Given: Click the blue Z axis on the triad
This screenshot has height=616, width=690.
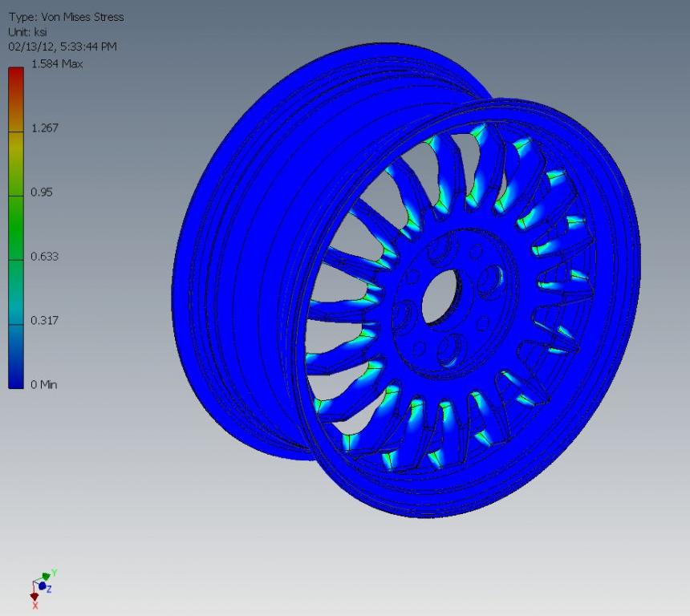Looking at the screenshot, I should (x=43, y=586).
